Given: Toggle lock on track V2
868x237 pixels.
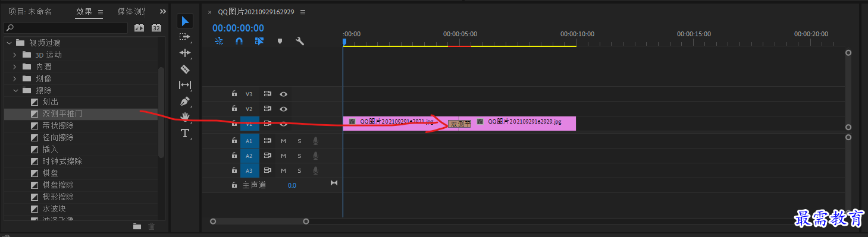Looking at the screenshot, I should click(234, 109).
